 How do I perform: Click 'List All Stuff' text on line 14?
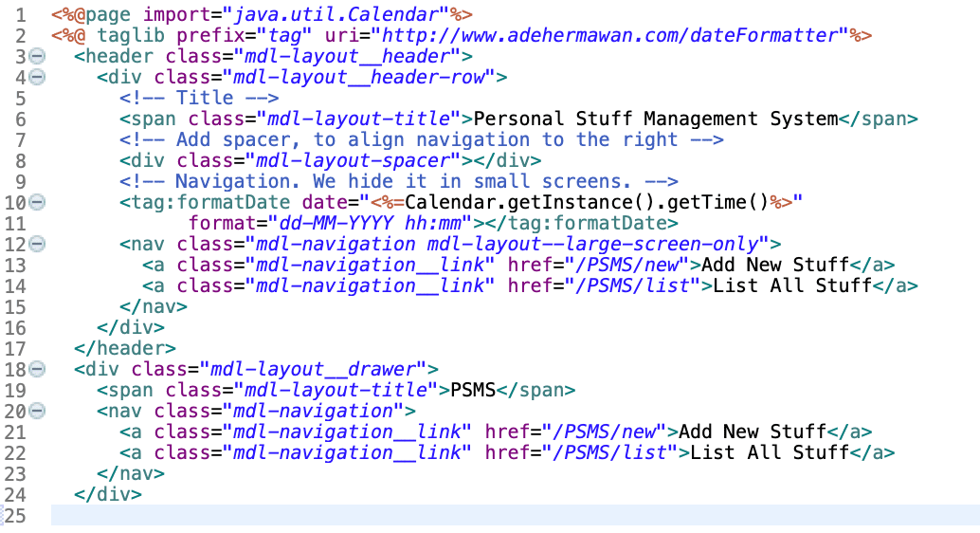tap(791, 286)
